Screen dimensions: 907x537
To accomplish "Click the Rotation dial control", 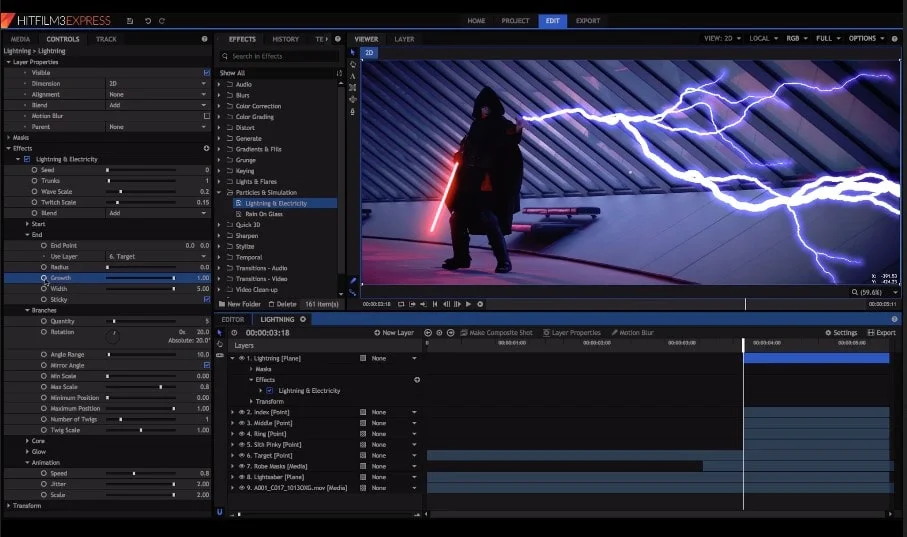I will [113, 336].
